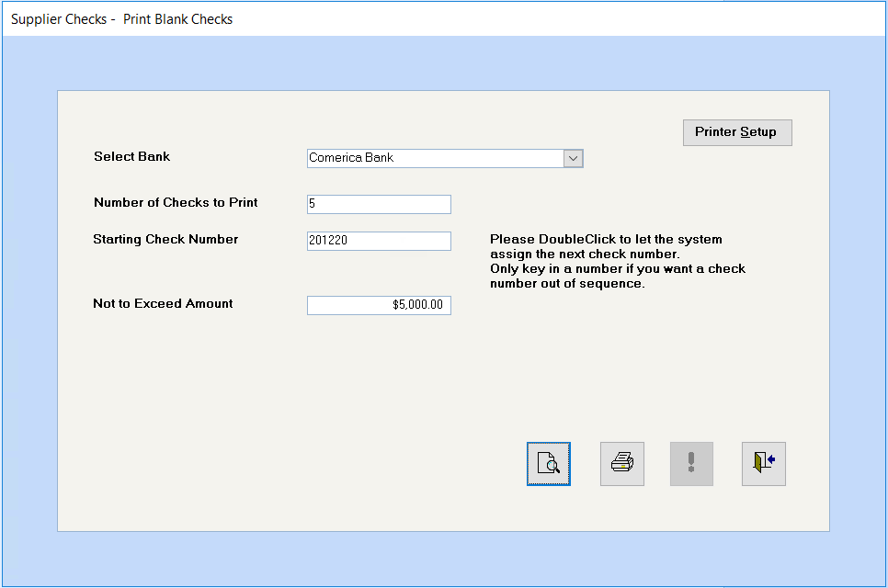Click the 'Please DoubleClick' instruction line
The image size is (888, 588).
click(606, 239)
